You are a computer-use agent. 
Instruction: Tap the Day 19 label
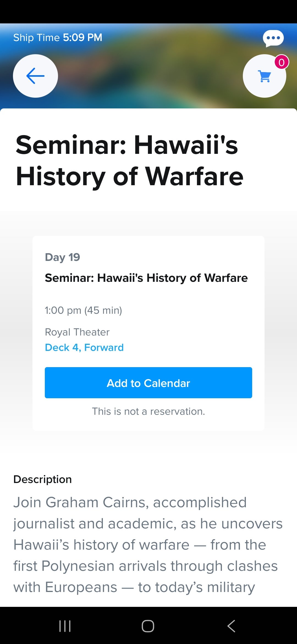[x=62, y=257]
